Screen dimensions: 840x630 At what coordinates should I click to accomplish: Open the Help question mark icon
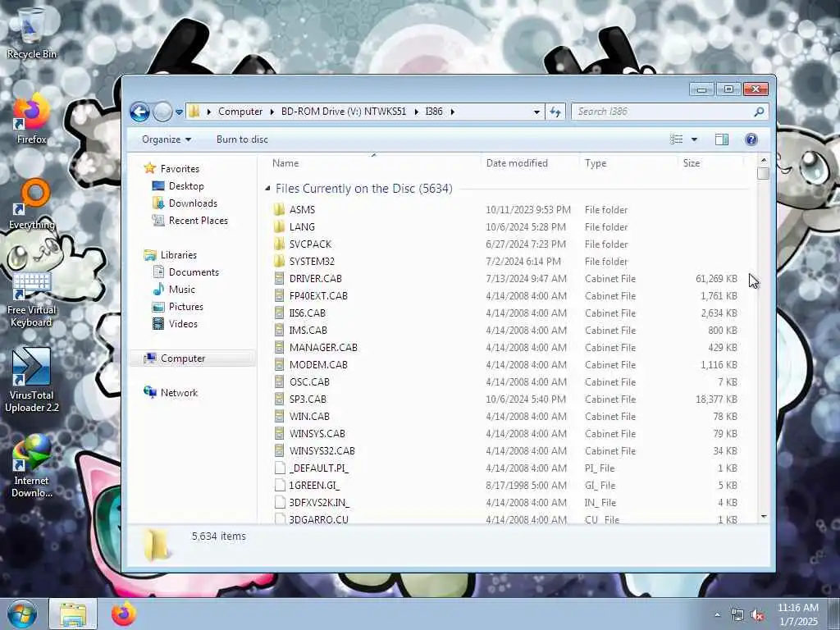(751, 139)
